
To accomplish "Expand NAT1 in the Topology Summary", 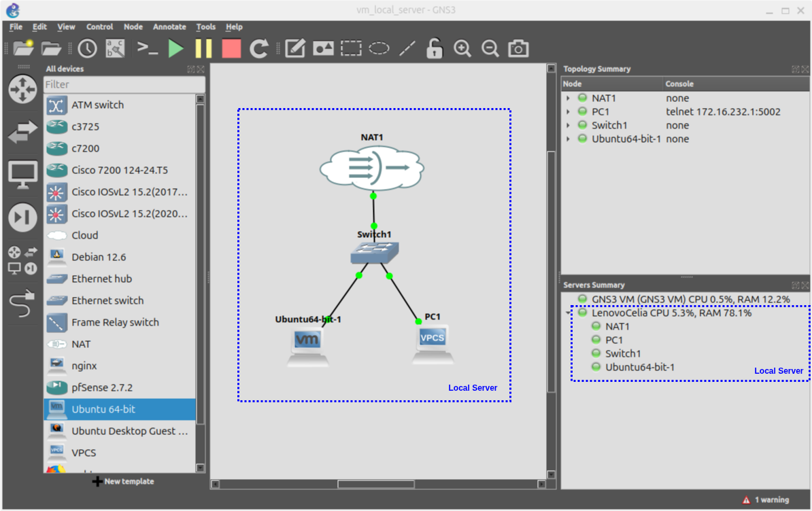I will (569, 97).
